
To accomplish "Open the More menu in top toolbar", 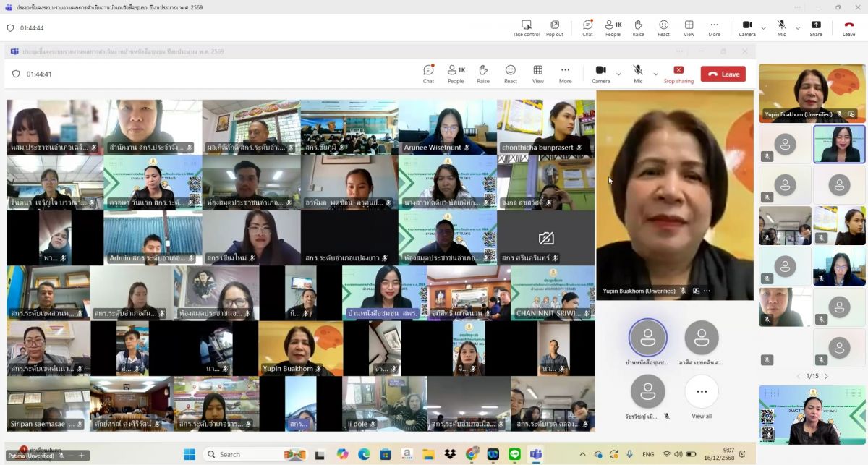I will coord(714,27).
